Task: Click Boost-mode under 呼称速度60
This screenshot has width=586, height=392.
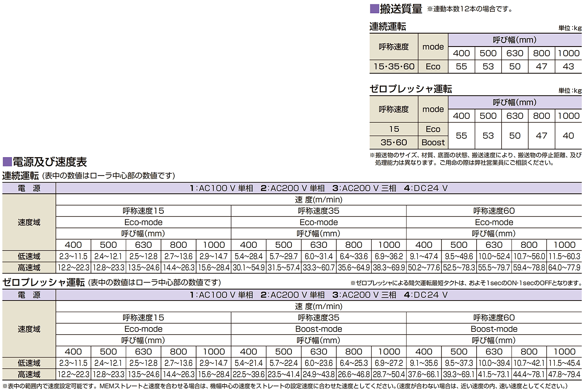Action: (494, 329)
